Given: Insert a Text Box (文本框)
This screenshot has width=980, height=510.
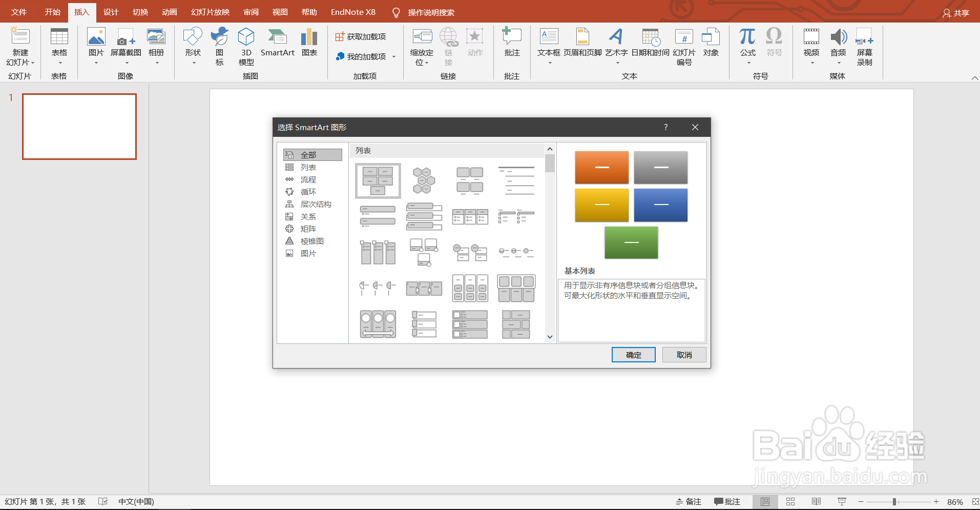Looking at the screenshot, I should [549, 37].
